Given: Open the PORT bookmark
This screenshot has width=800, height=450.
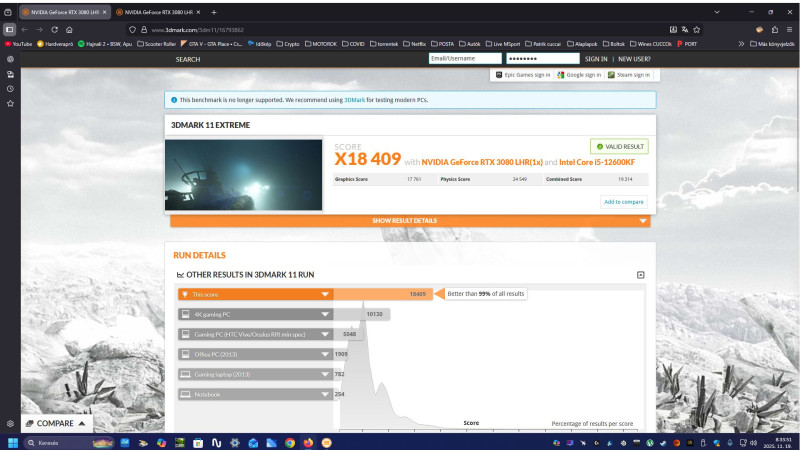Looking at the screenshot, I should click(x=687, y=44).
